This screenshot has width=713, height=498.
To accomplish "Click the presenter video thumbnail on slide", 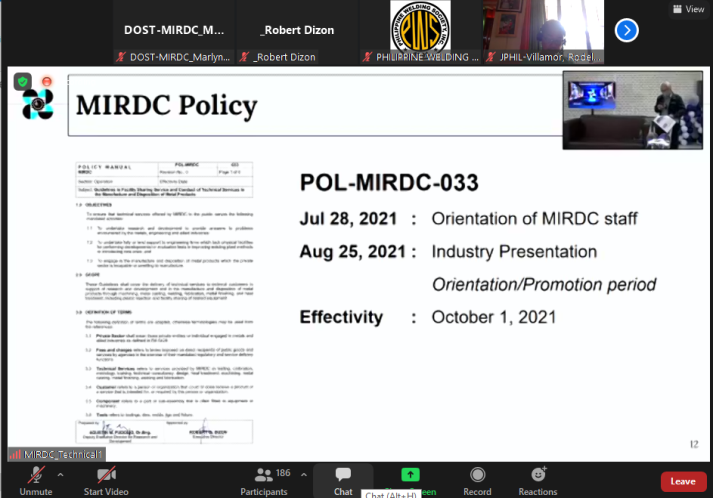I will (633, 110).
